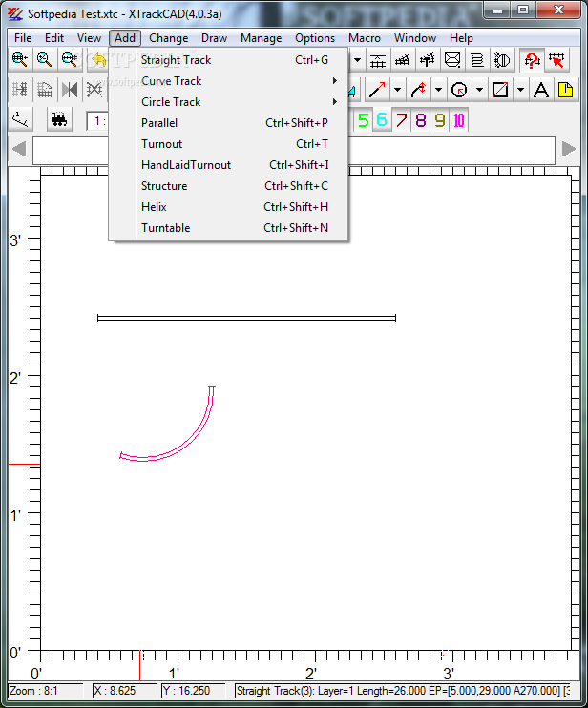This screenshot has height=708, width=588.
Task: Select the Draw curved line tool
Action: pyautogui.click(x=418, y=90)
